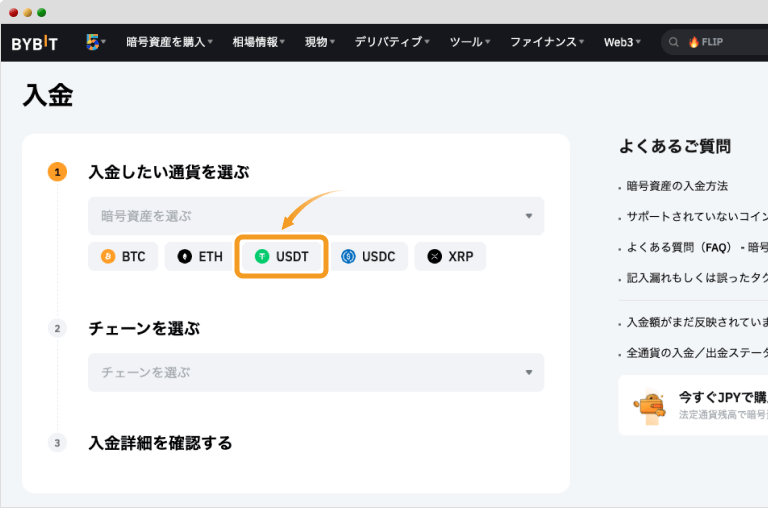Open the 現物 menu

click(319, 42)
